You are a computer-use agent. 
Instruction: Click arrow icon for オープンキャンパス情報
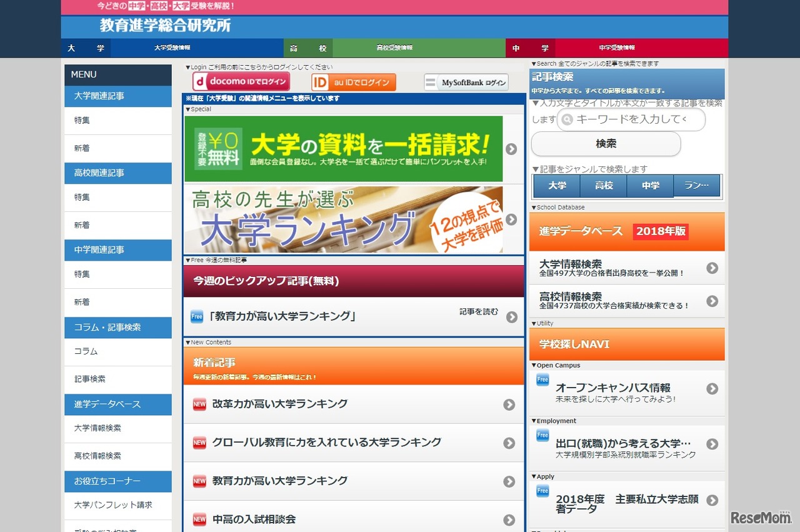pos(712,389)
